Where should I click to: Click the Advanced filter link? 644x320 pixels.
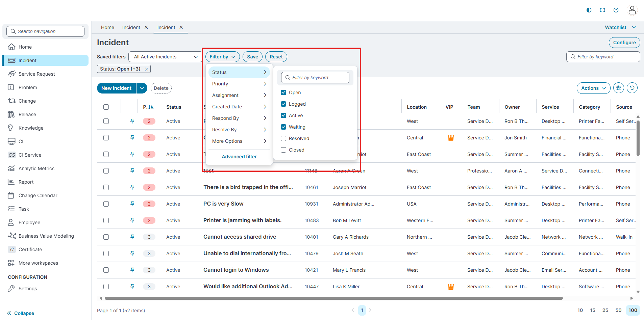(x=239, y=157)
